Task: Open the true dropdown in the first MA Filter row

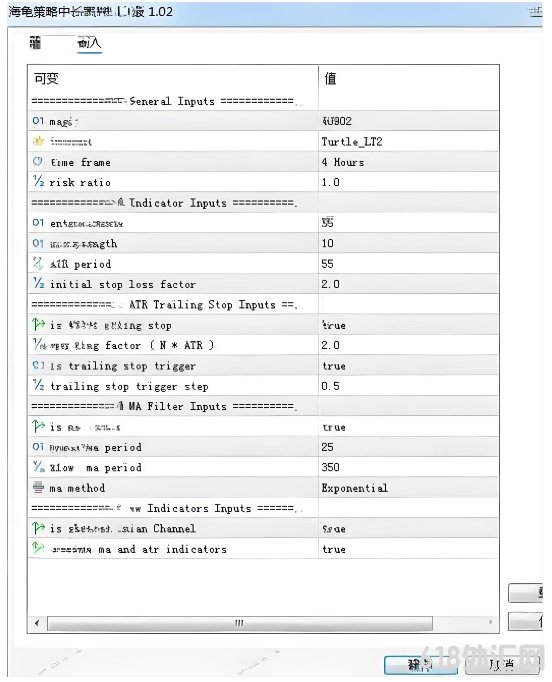Action: 408,427
